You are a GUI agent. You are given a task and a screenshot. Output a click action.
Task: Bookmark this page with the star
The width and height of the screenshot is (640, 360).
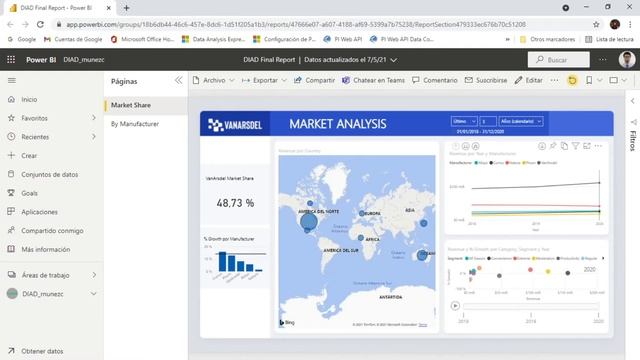[x=596, y=24]
